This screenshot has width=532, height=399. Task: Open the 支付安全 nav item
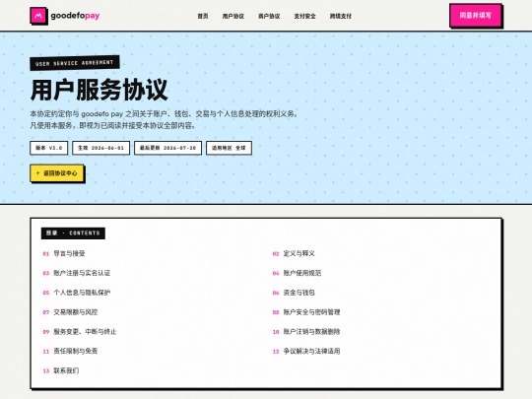point(304,16)
